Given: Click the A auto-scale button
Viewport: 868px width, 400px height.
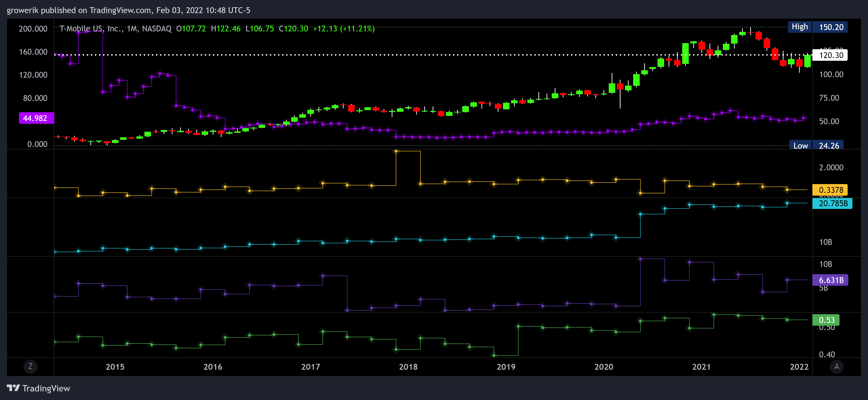Looking at the screenshot, I should 836,366.
